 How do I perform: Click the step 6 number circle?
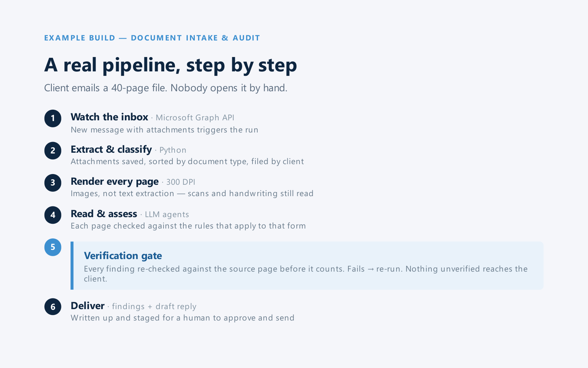point(53,307)
